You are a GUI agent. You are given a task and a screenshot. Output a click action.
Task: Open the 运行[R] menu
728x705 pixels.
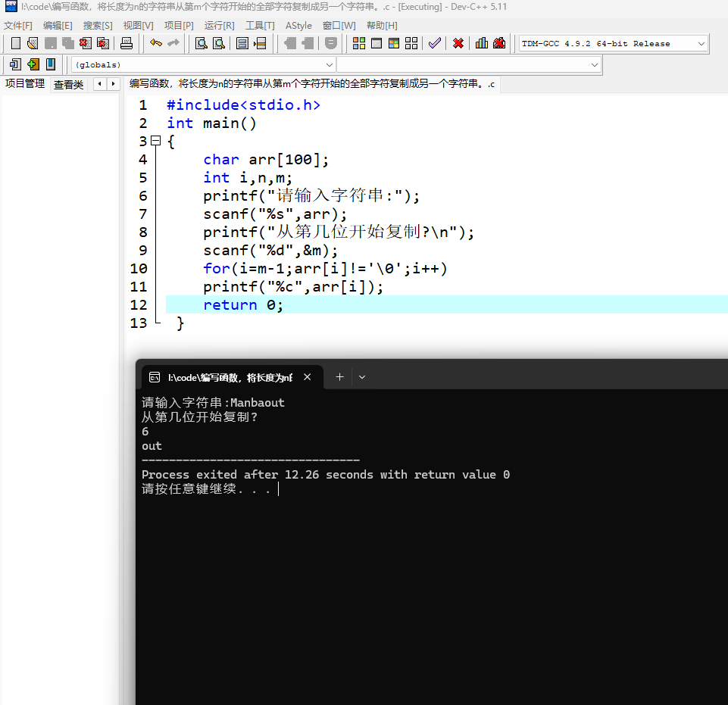pyautogui.click(x=219, y=26)
